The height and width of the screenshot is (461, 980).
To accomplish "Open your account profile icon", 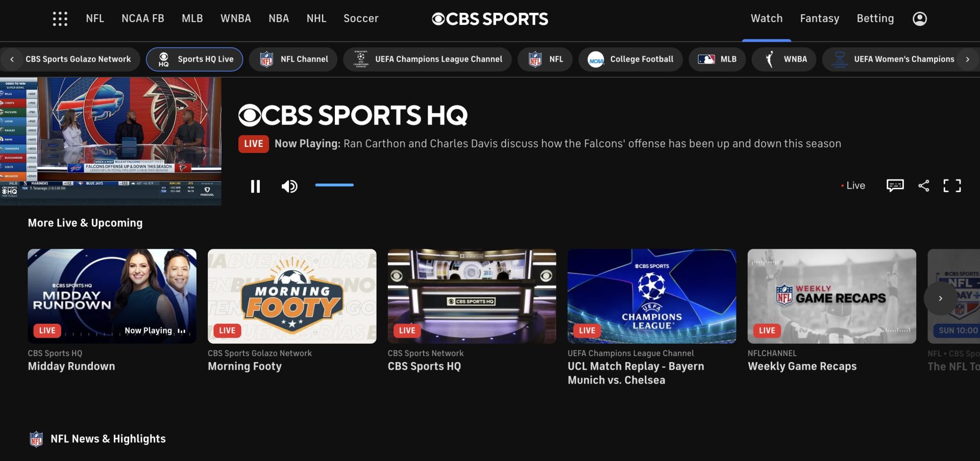I will click(919, 18).
